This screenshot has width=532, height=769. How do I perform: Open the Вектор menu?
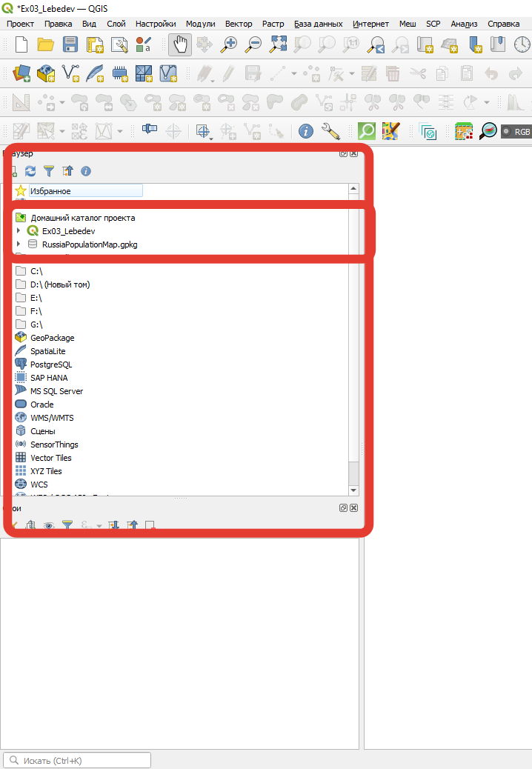point(238,24)
